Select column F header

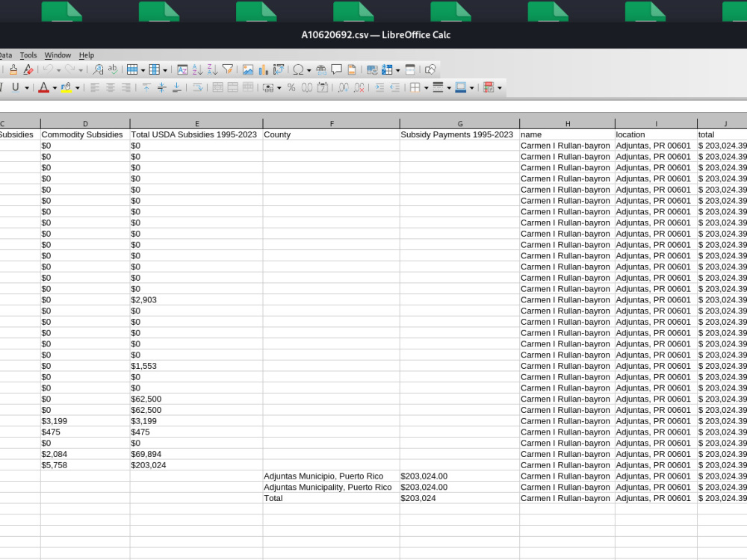click(x=332, y=124)
